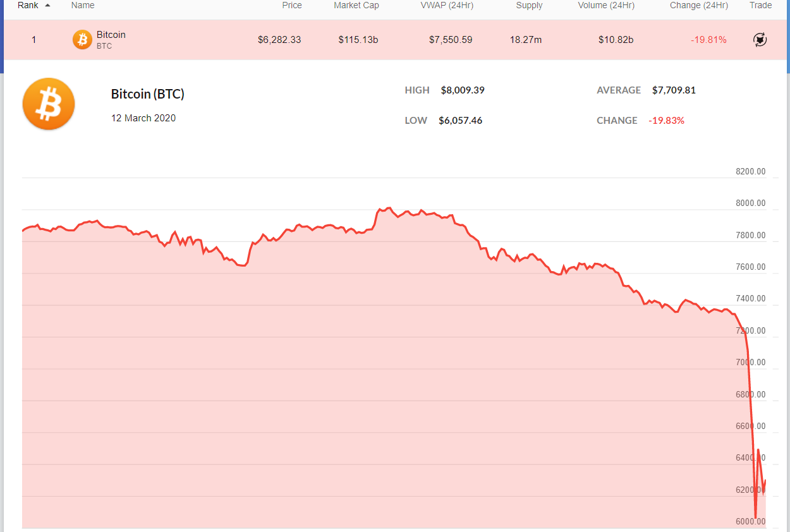Click the volume value $10.82b

pos(616,40)
